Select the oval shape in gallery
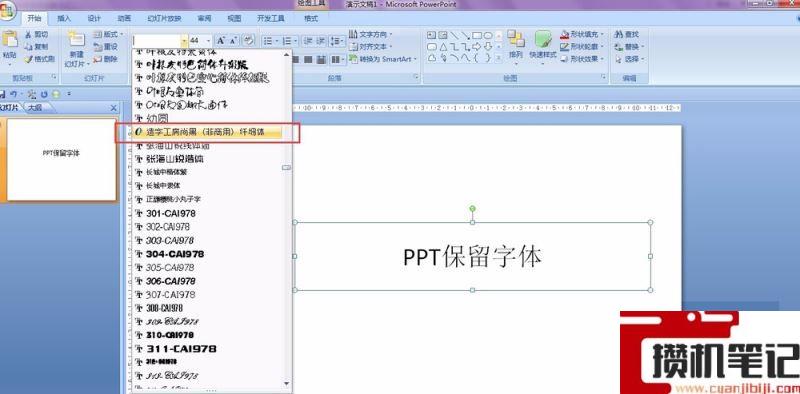This screenshot has width=800, height=394. pos(488,35)
